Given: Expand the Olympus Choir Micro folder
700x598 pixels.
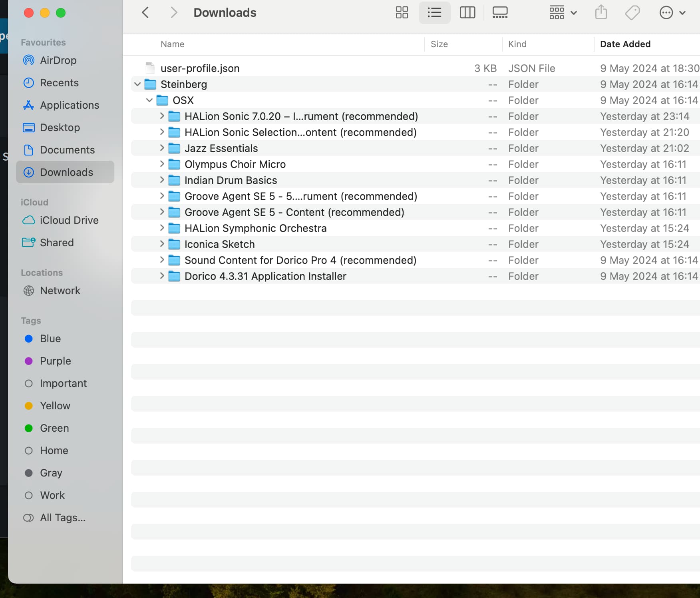Looking at the screenshot, I should click(162, 164).
